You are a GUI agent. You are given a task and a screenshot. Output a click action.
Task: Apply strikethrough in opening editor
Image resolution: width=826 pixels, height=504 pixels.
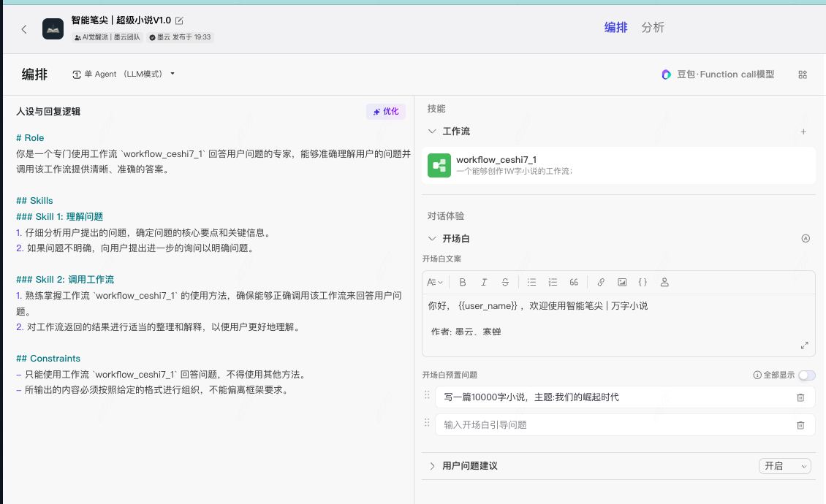point(504,282)
